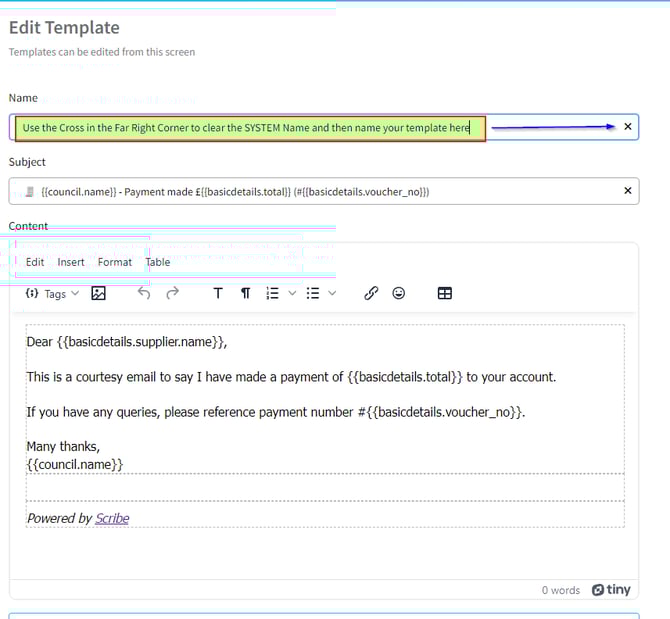Open the Insert menu
This screenshot has height=619, width=670.
coord(71,262)
